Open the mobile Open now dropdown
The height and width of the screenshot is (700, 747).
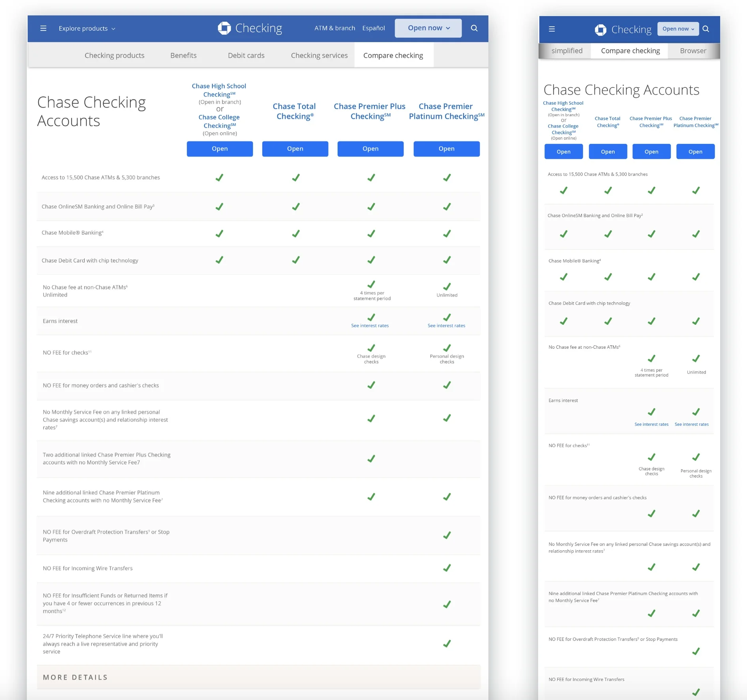point(678,29)
